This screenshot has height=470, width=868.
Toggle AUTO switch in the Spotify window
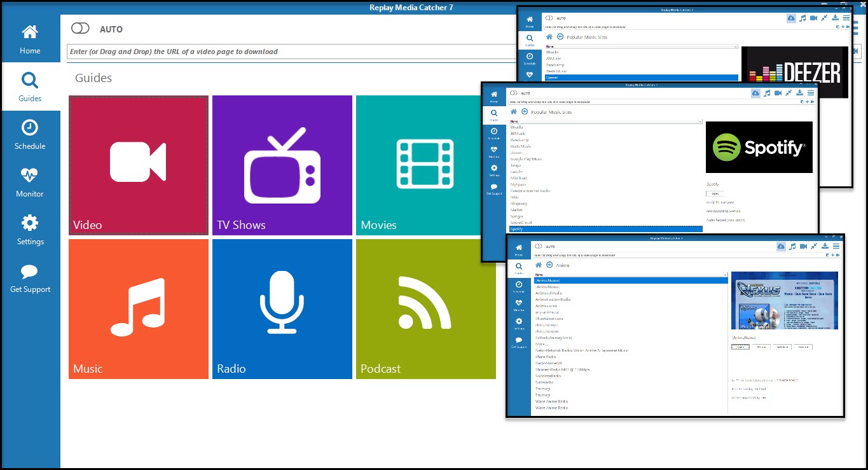(513, 93)
